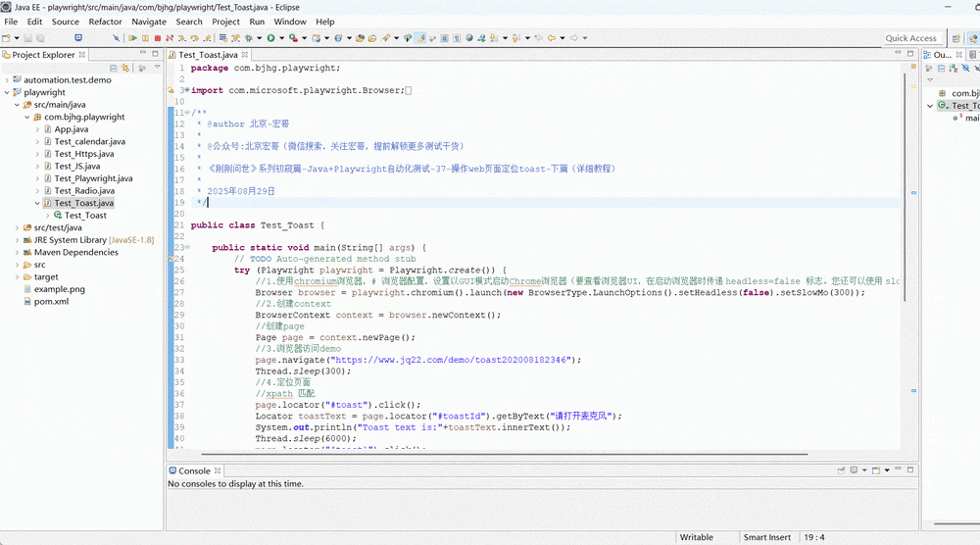Toggle Block Selection Mode toolbar icon

coord(444,37)
